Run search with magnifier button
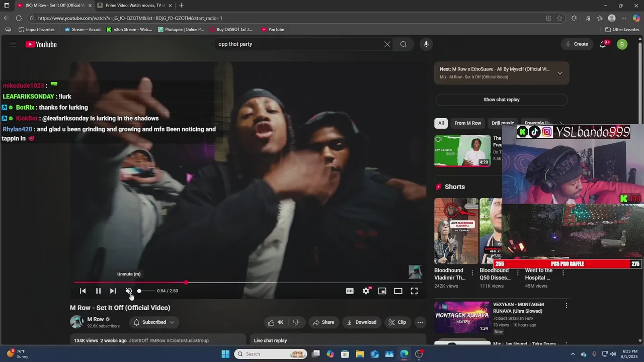The width and height of the screenshot is (644, 362). pyautogui.click(x=404, y=44)
